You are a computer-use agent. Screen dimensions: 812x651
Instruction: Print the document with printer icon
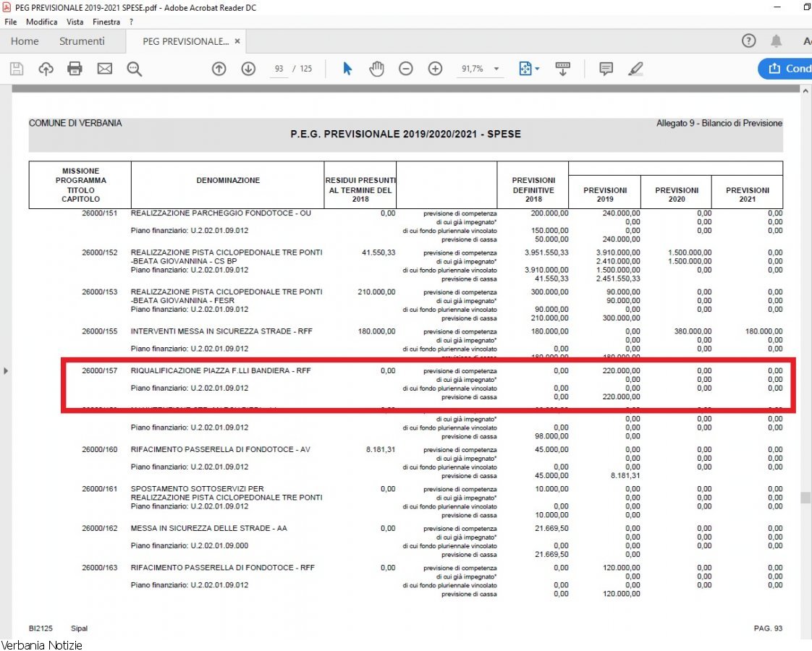tap(75, 69)
